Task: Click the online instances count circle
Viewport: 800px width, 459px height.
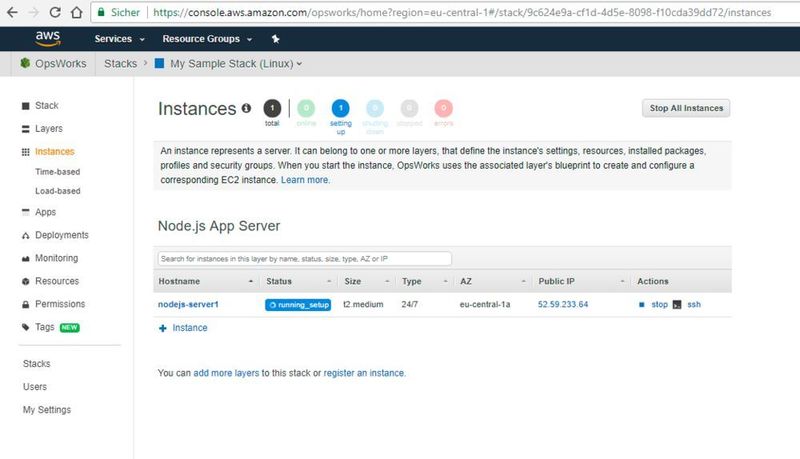Action: tap(306, 108)
